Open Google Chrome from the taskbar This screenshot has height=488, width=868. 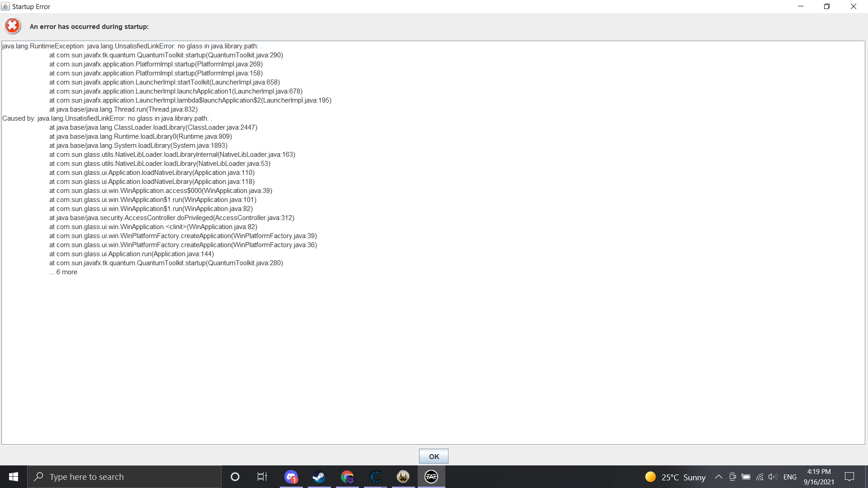pyautogui.click(x=347, y=477)
